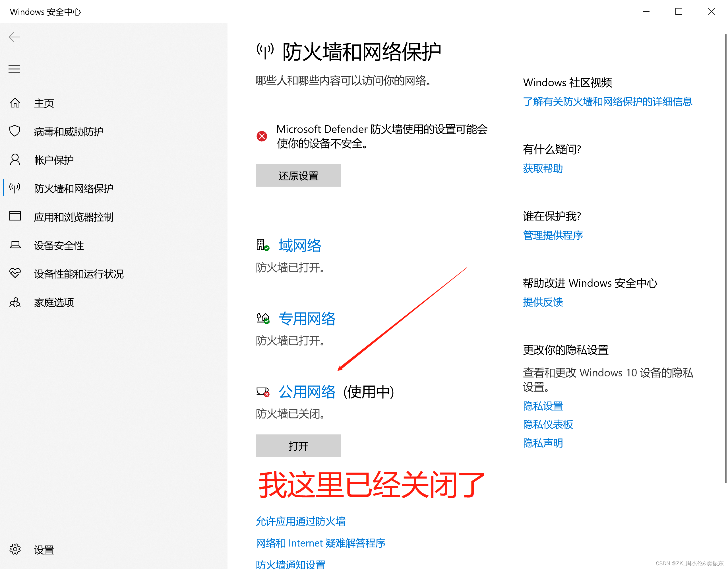The image size is (728, 569).
Task: Click the 谁在保护我? heading
Action: (x=552, y=216)
